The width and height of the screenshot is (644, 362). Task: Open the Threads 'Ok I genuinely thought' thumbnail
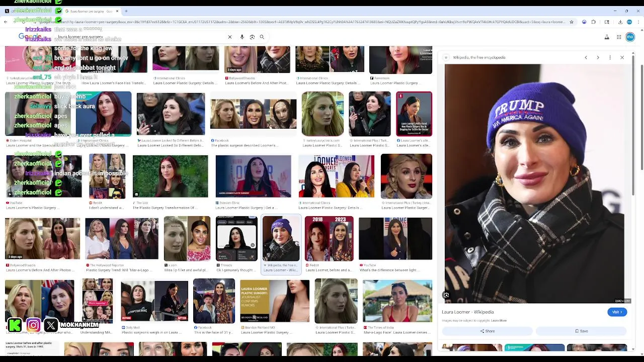pos(236,238)
